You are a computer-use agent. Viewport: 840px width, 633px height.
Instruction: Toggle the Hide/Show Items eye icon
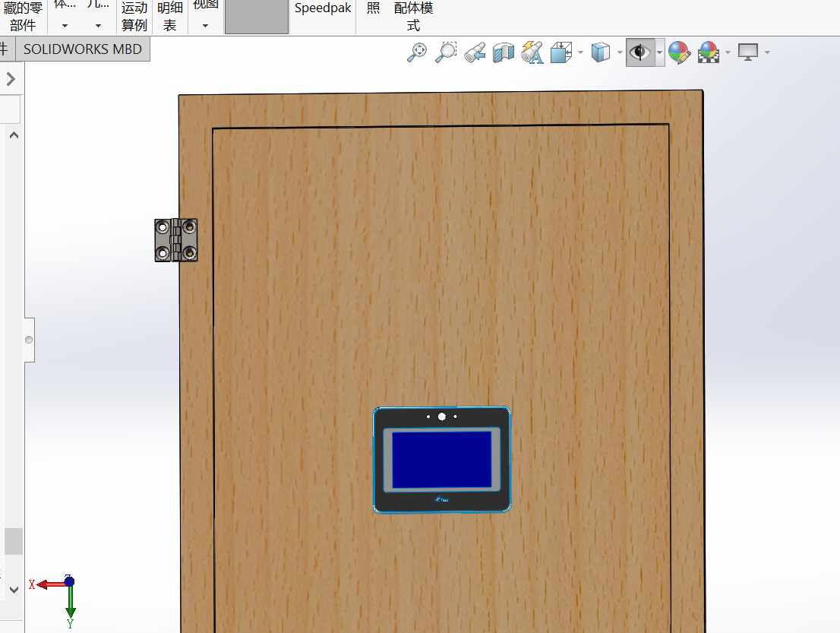[x=640, y=52]
